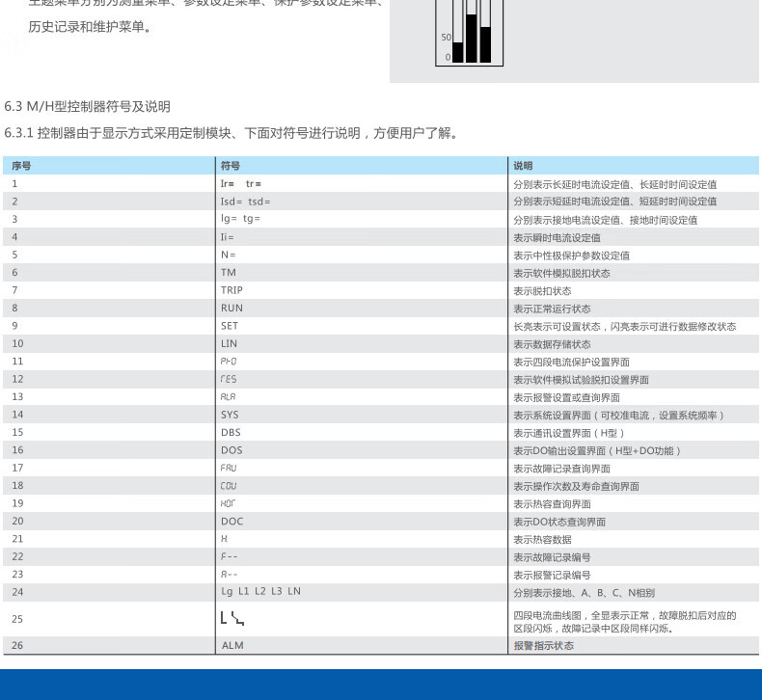The image size is (762, 700).
Task: Click the 报警指示状态 description text
Action: click(x=543, y=645)
